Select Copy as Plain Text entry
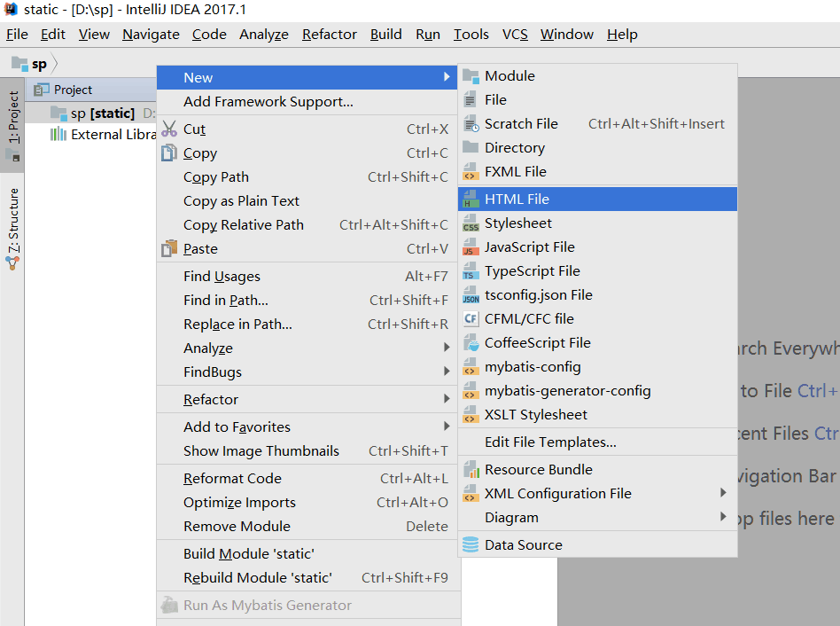840x626 pixels. tap(308, 201)
